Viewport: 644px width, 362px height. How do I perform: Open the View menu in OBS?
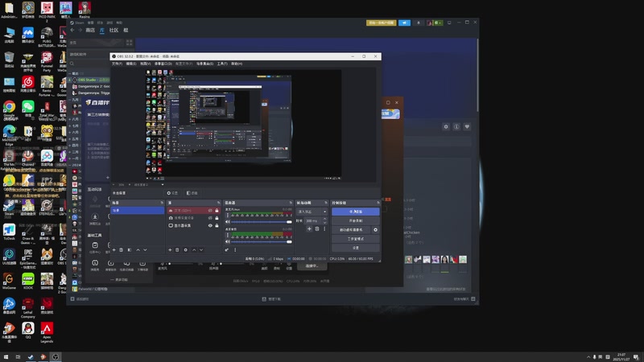point(145,64)
